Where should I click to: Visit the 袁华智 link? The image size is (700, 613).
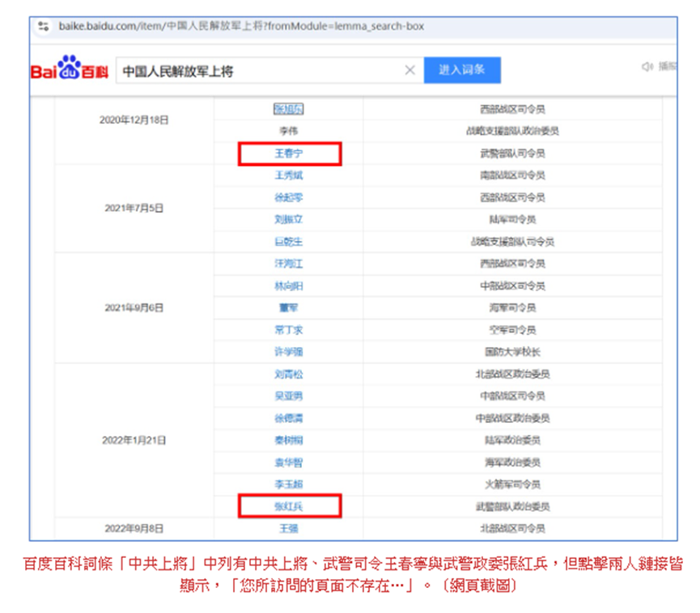pos(288,463)
